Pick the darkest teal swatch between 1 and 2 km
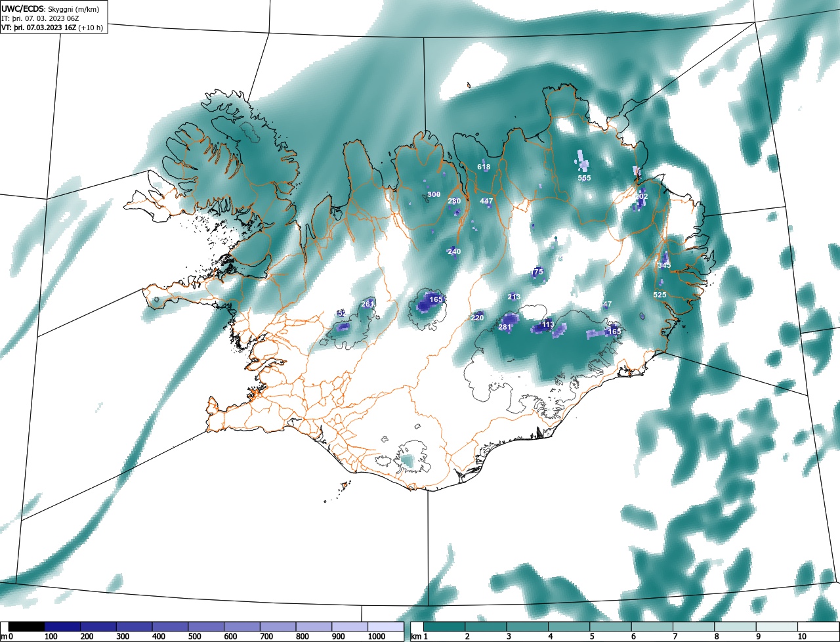This screenshot has width=840, height=642. [446, 627]
